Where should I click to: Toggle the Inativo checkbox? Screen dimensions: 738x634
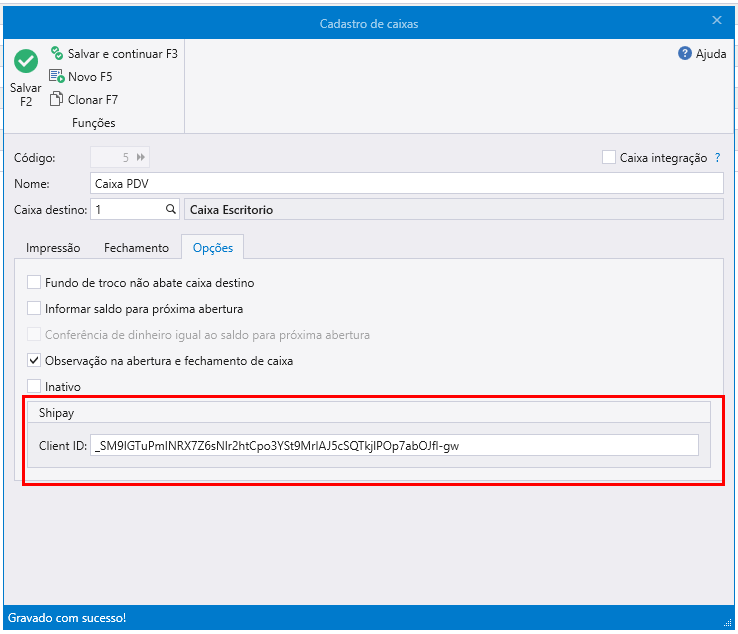35,386
